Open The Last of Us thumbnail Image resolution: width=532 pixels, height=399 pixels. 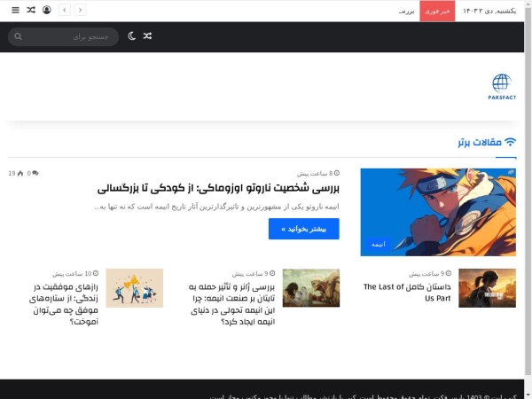(487, 288)
